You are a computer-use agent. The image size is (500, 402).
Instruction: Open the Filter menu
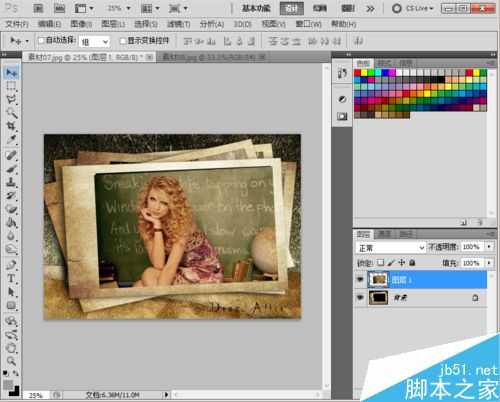pos(178,24)
